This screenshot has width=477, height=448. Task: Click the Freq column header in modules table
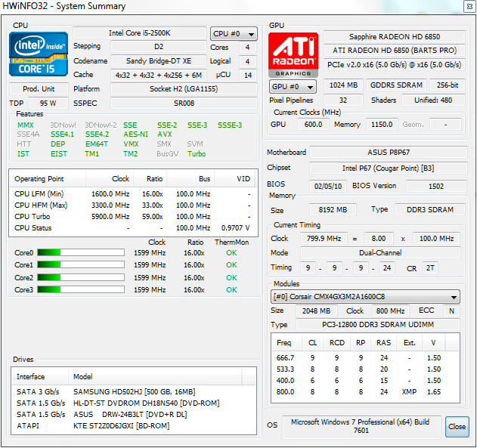pyautogui.click(x=287, y=343)
